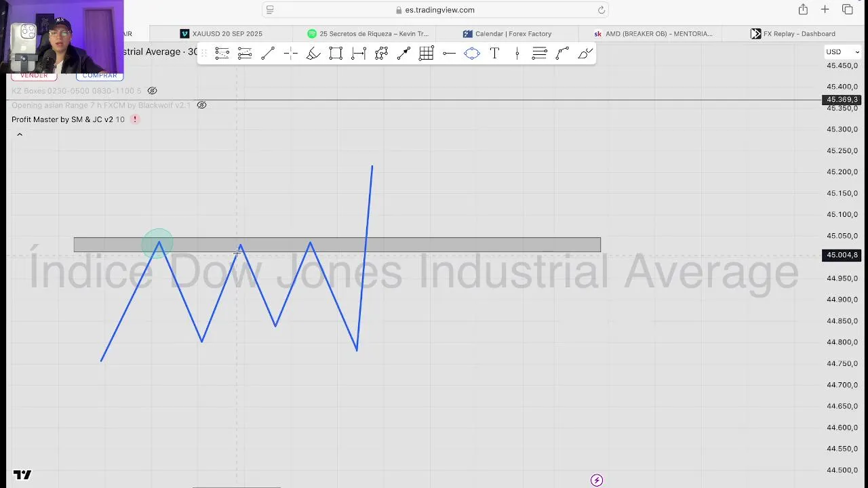
Task: Select the stacked horizontal lines tool
Action: pyautogui.click(x=540, y=53)
